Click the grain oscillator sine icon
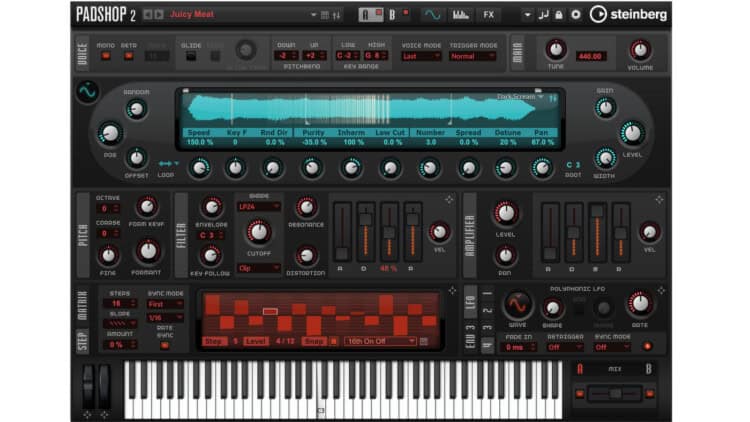The image size is (750, 422). pos(87,91)
